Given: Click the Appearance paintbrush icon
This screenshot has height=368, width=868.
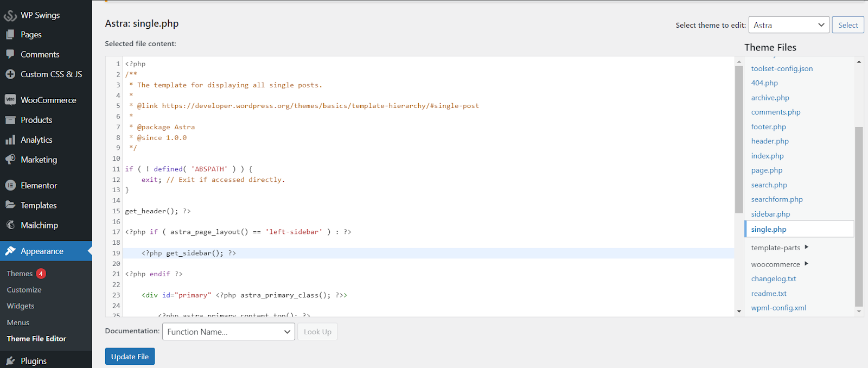Looking at the screenshot, I should click(10, 251).
